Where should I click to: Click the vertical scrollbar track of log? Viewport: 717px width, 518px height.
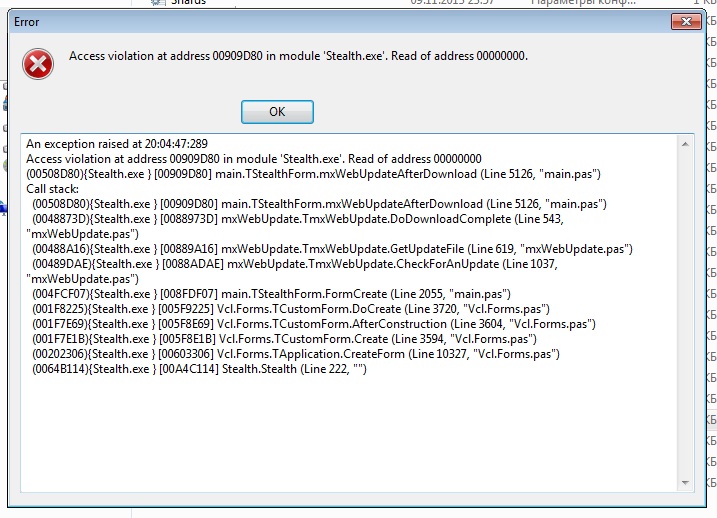(x=683, y=320)
